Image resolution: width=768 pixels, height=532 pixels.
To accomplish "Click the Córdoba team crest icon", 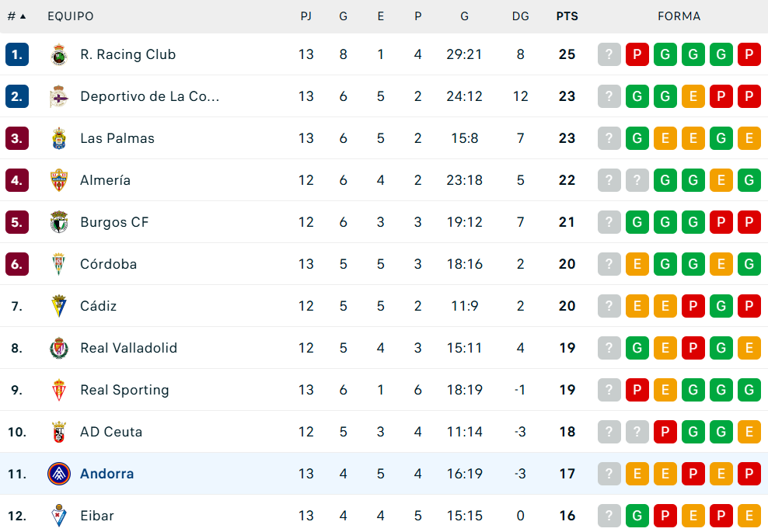I will (59, 264).
